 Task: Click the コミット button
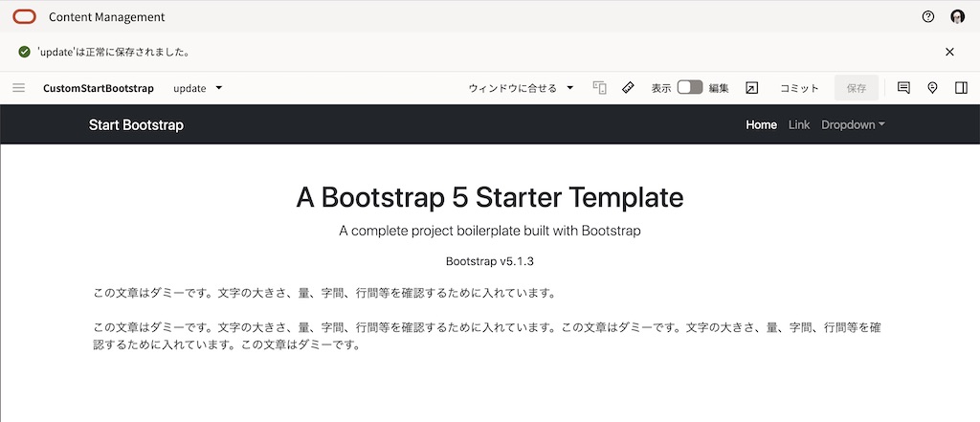click(799, 88)
